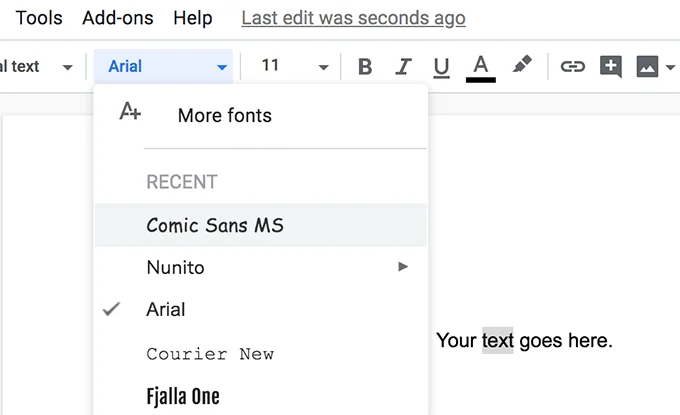Expand the Nunito font variants submenu
Viewport: 680px width, 415px height.
coord(403,267)
